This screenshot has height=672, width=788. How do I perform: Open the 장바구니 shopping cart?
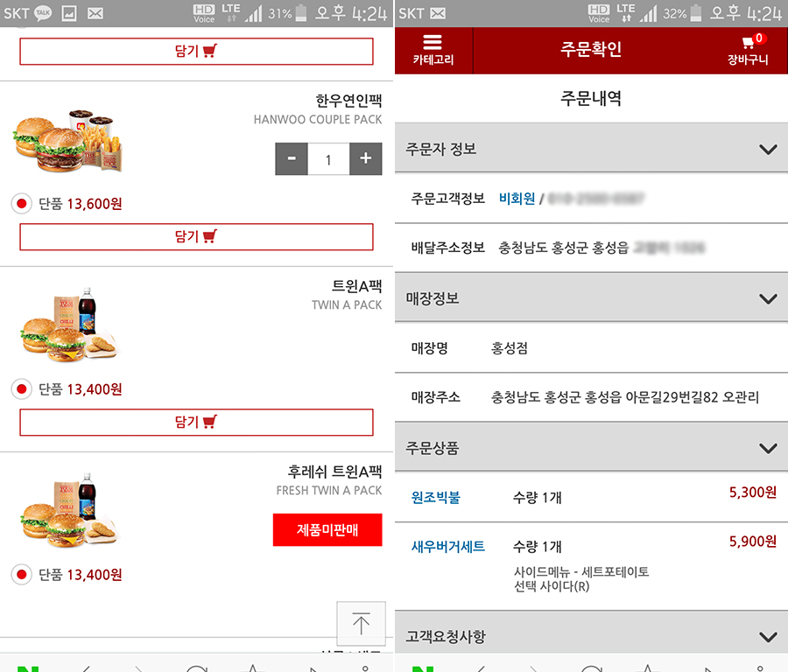[749, 51]
